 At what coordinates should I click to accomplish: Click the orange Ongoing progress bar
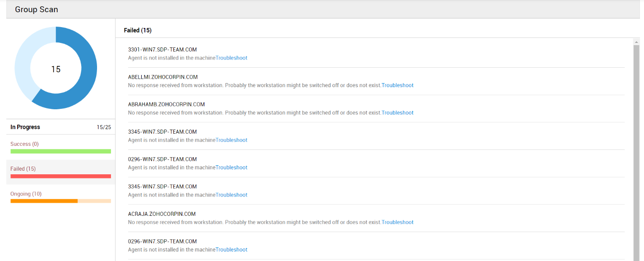pyautogui.click(x=44, y=201)
